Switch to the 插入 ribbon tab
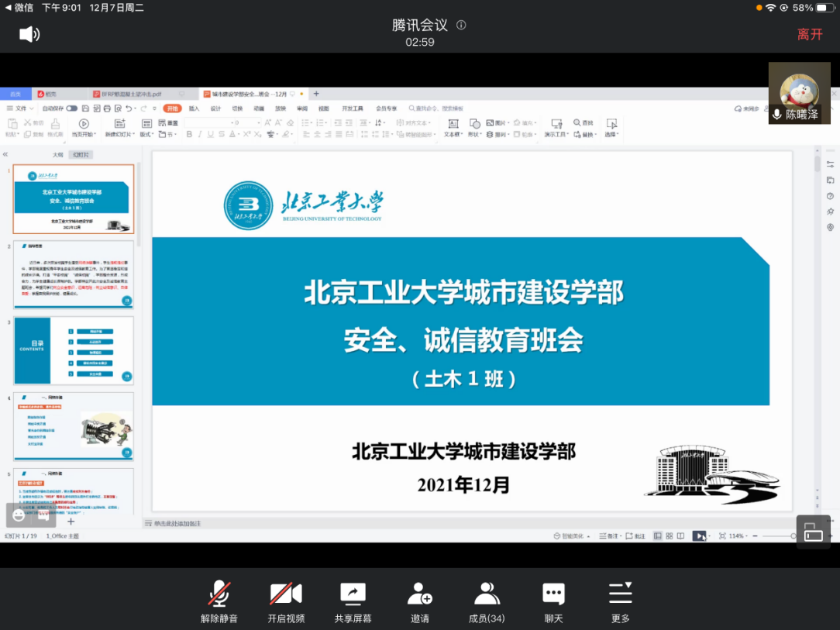The width and height of the screenshot is (840, 630). 194,108
